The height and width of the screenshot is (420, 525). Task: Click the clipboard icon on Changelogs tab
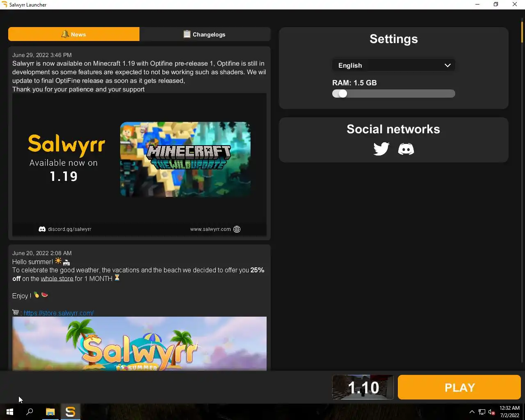187,34
